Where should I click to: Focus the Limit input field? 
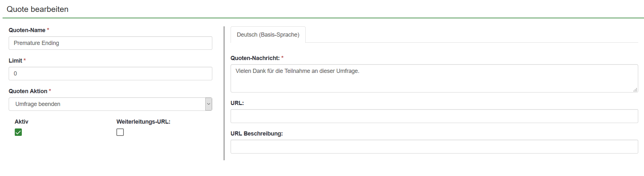[110, 74]
